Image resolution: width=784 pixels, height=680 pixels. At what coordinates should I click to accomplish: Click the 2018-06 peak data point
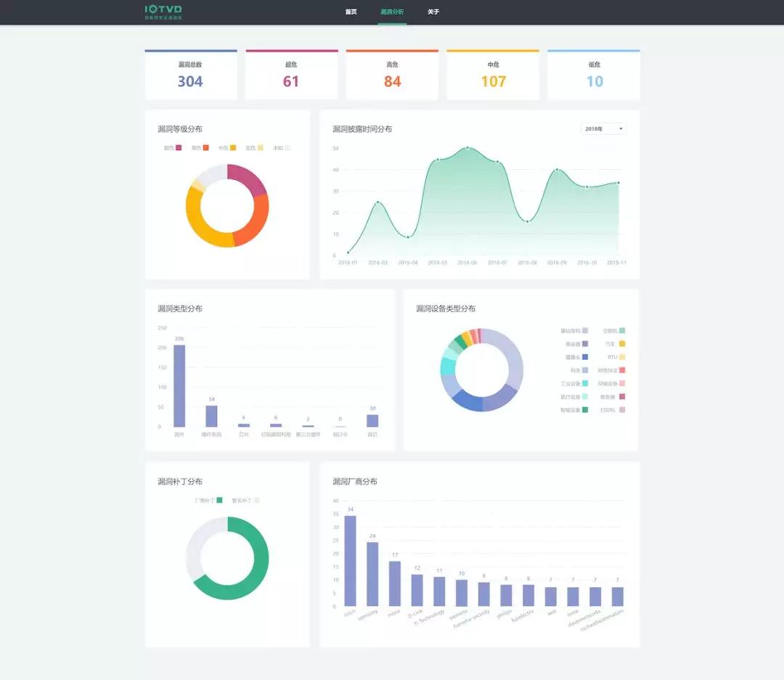pyautogui.click(x=467, y=148)
